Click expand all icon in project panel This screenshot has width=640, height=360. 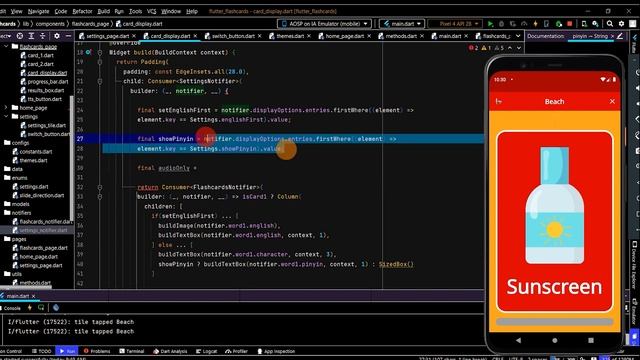point(31,36)
